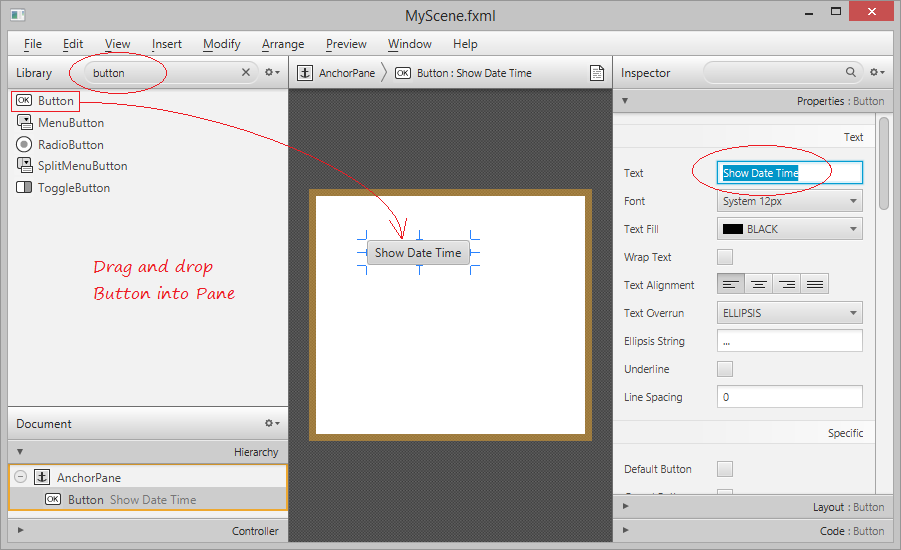Open the Insert menu
The image size is (901, 550).
tap(167, 44)
